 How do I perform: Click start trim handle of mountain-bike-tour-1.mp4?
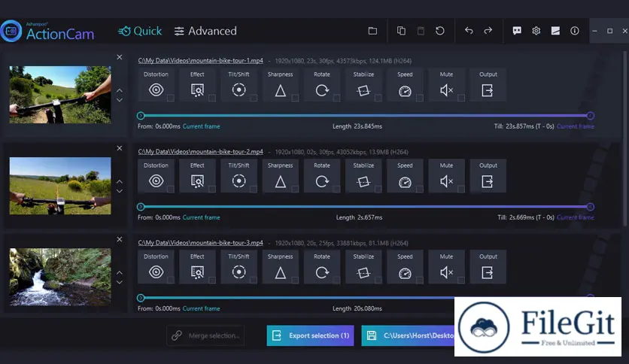tap(141, 116)
